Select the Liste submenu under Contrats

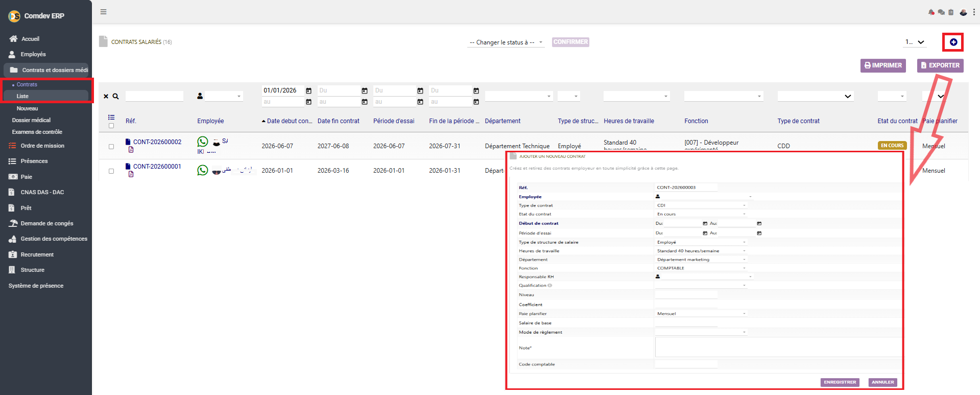(45, 96)
